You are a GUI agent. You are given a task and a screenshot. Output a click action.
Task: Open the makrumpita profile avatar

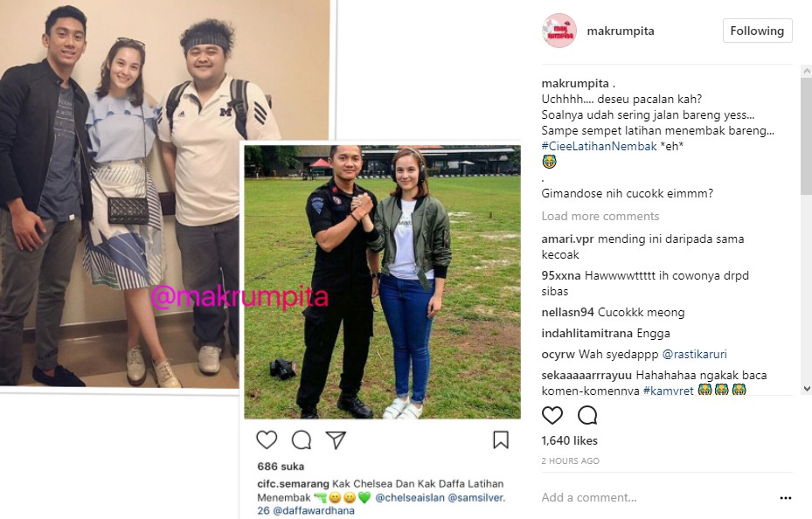point(559,31)
